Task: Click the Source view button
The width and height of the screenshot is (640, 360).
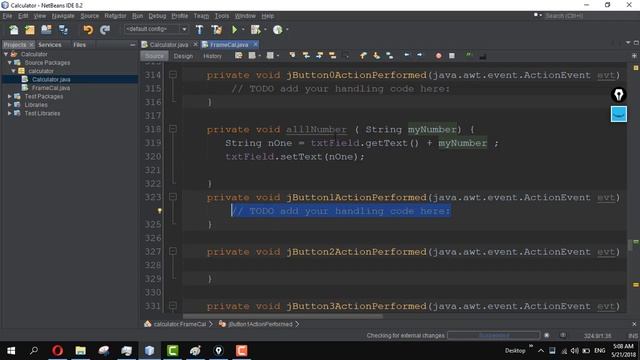Action: 154,56
